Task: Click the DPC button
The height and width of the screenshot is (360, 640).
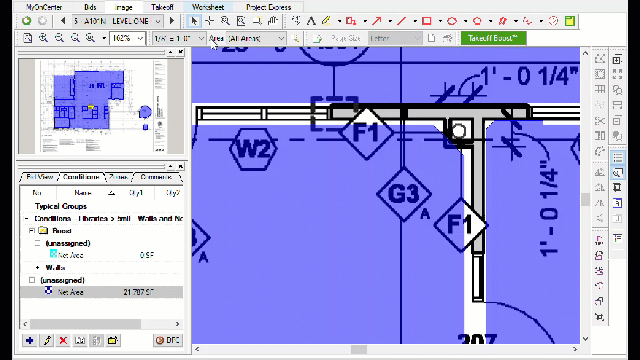Action: tap(168, 340)
